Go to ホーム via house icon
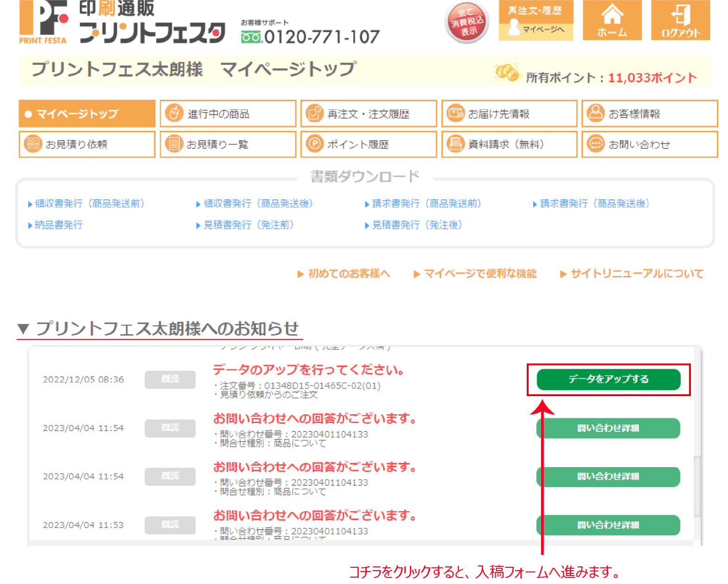 click(x=612, y=20)
